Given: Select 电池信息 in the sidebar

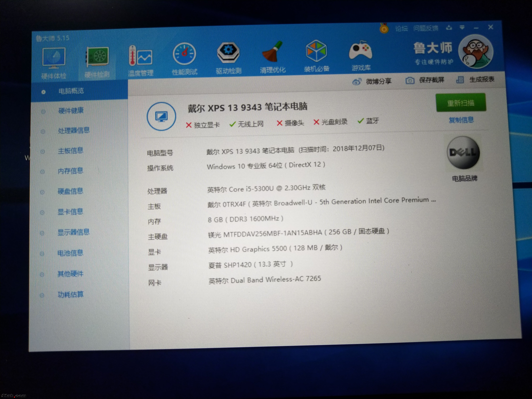Looking at the screenshot, I should point(70,253).
